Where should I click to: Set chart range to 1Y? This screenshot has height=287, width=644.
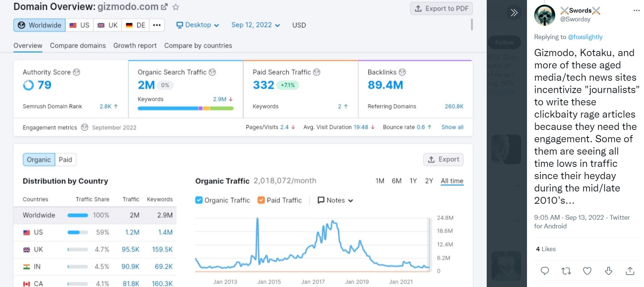[x=413, y=181]
